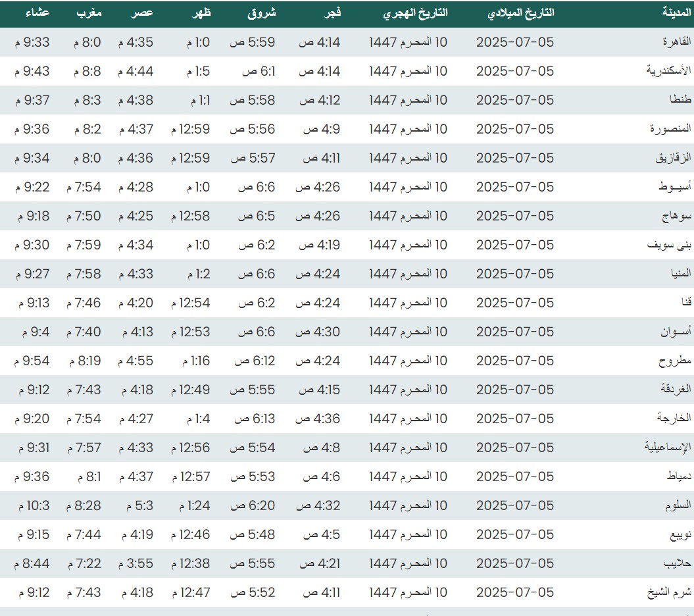This screenshot has height=616, width=694.
Task: Click the Dhuhr time for نويبع
Action: click(191, 534)
